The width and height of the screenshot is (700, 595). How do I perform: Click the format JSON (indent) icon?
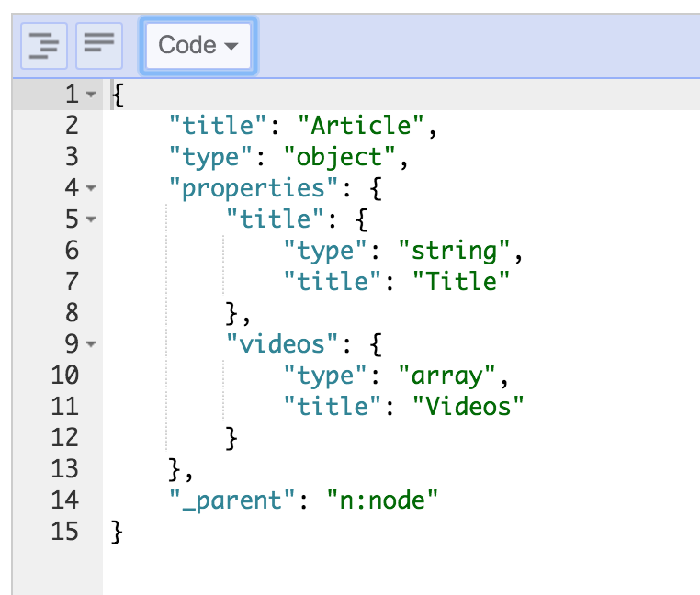point(43,45)
